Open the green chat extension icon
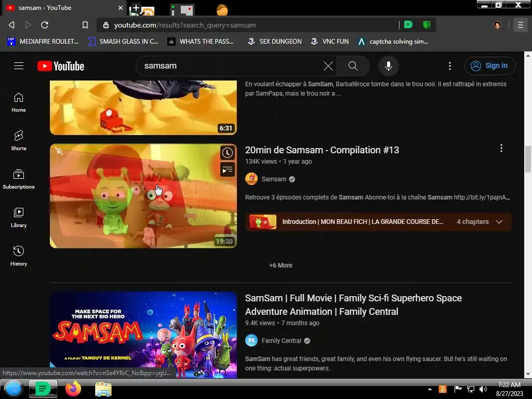 point(408,24)
